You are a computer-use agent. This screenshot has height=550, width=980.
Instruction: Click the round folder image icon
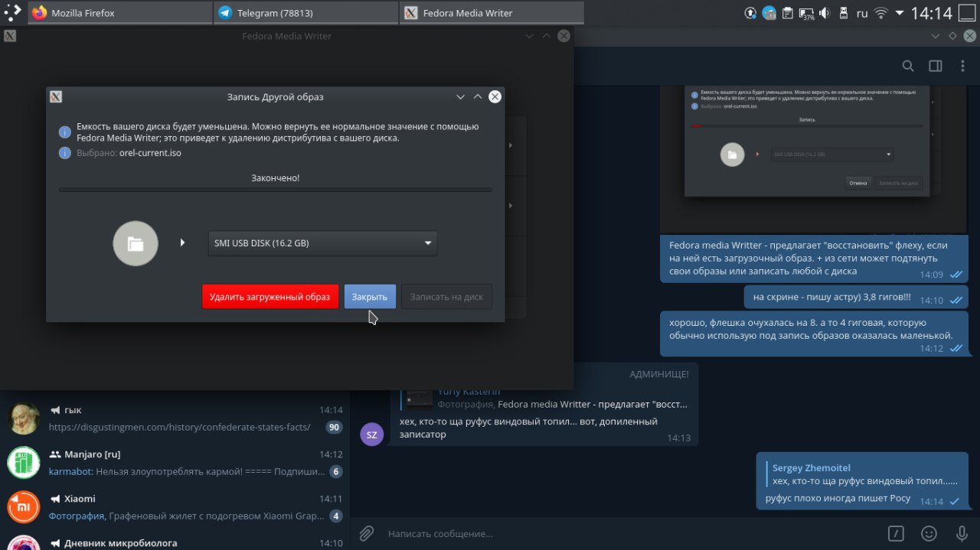click(x=136, y=243)
